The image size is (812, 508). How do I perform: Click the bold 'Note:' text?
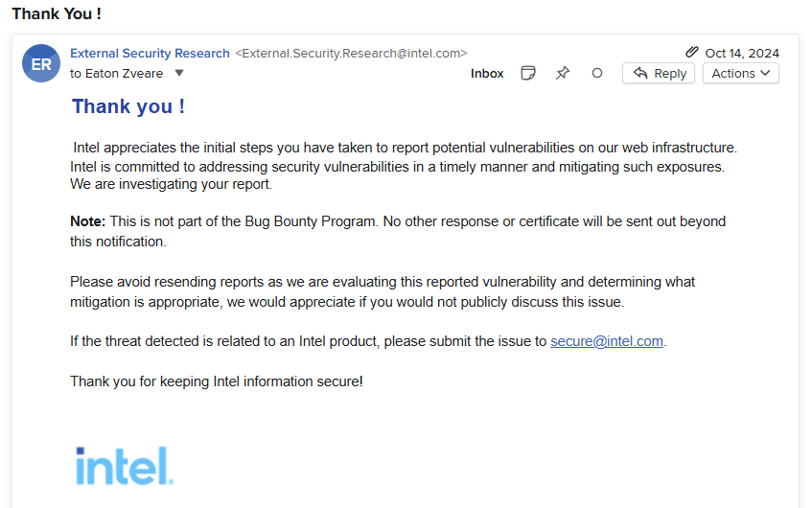87,221
